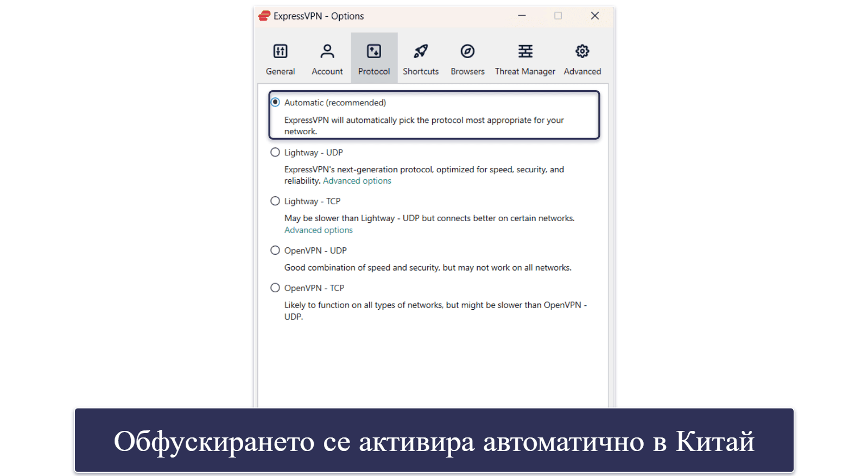The height and width of the screenshot is (476, 868).
Task: Click the 'Good combination of speed and security' text
Action: pyautogui.click(x=428, y=267)
